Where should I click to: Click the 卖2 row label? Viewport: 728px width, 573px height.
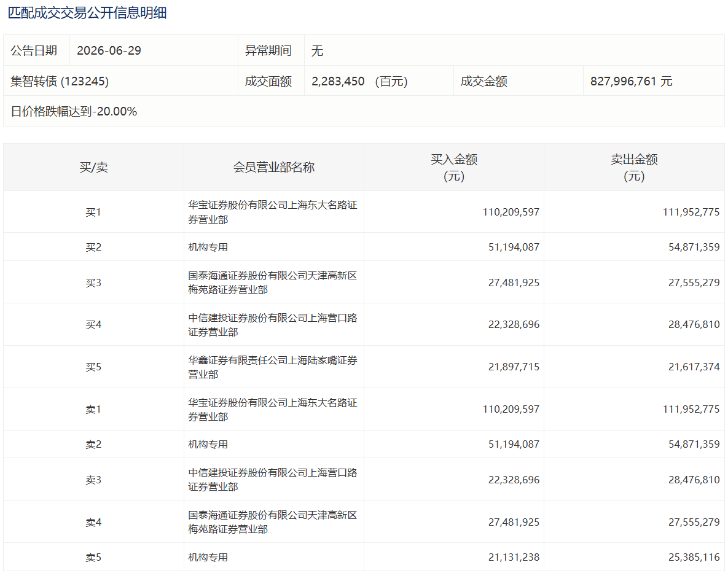coord(93,444)
